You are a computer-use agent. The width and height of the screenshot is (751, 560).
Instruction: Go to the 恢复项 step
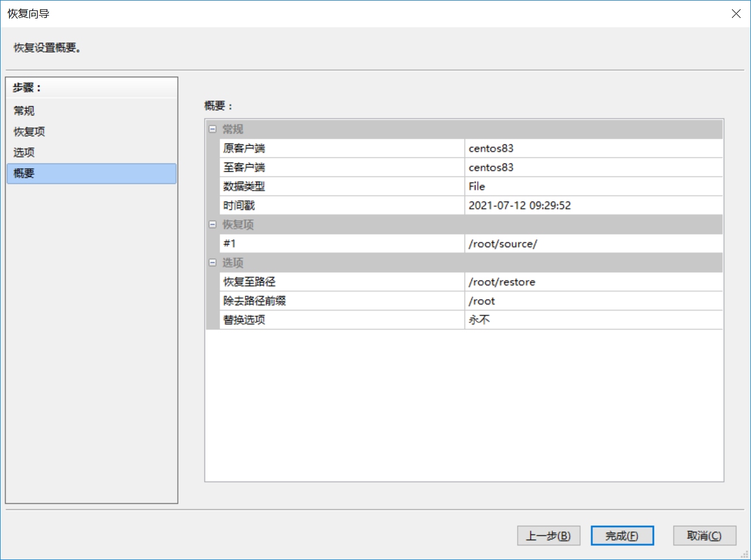pyautogui.click(x=29, y=131)
